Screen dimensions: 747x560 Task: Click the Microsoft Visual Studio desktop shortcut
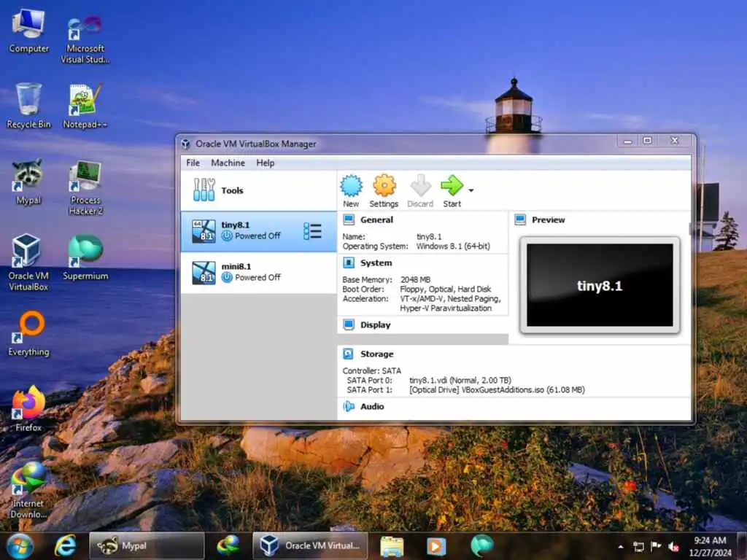pyautogui.click(x=85, y=38)
